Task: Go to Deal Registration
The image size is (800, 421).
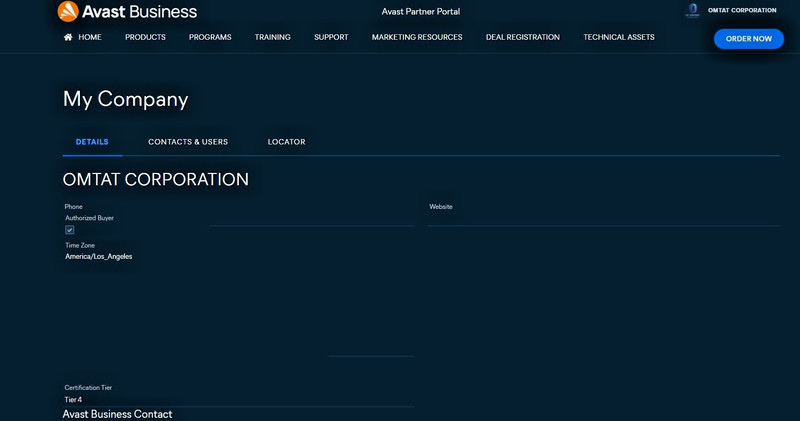Action: coord(522,37)
